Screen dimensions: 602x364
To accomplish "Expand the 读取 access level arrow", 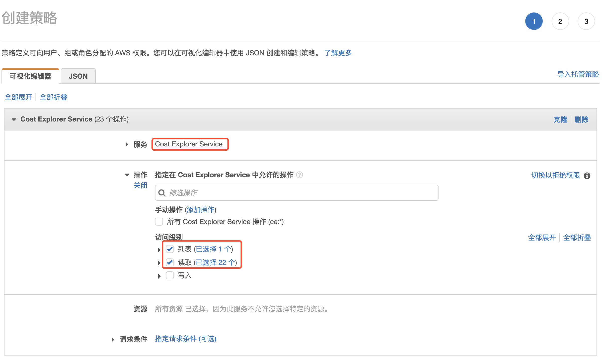I will pyautogui.click(x=159, y=263).
